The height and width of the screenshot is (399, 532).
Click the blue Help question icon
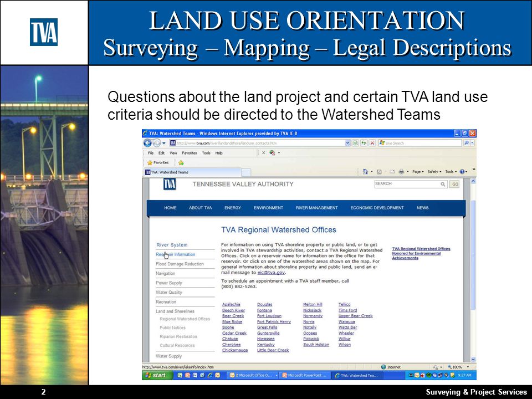pos(462,172)
